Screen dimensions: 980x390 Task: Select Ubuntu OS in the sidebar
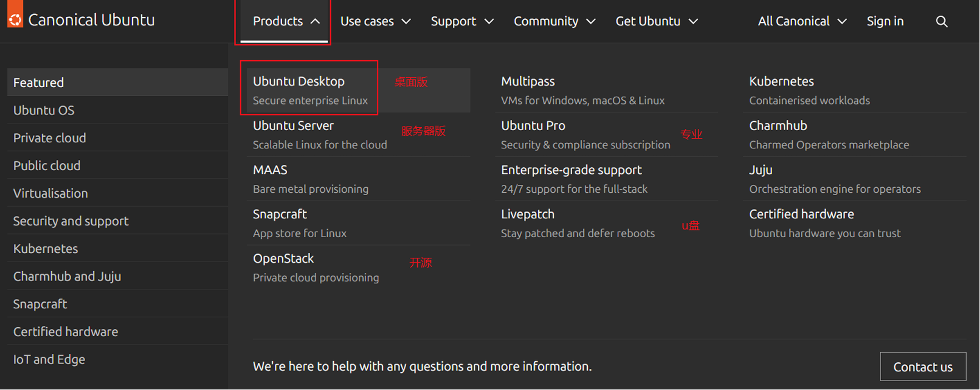point(44,111)
